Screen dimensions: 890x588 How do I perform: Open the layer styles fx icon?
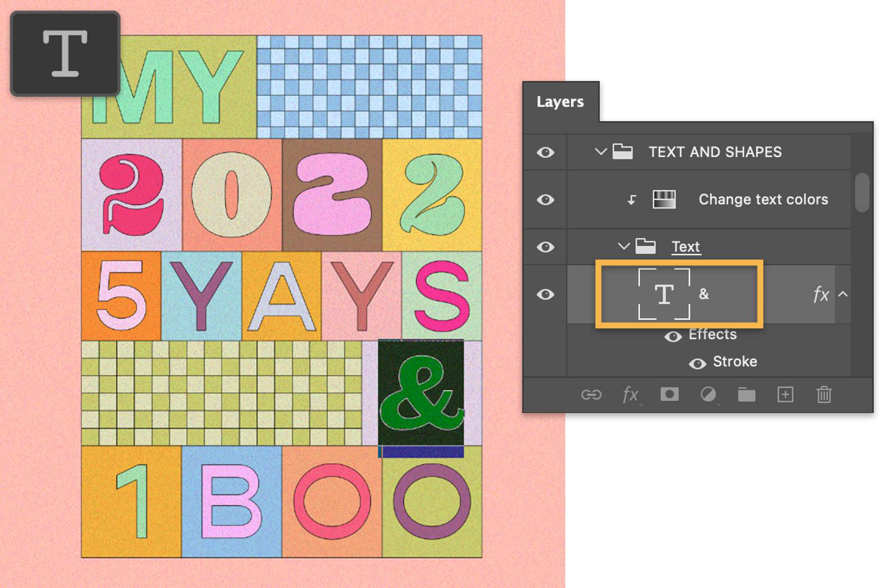click(630, 395)
